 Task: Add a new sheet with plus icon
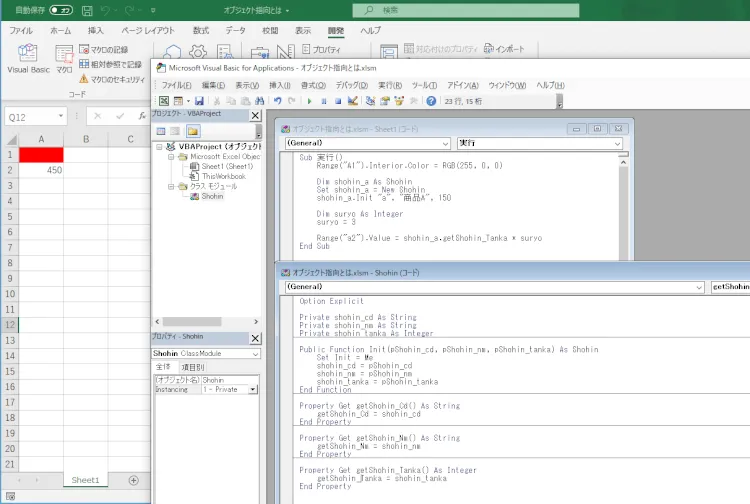tap(133, 480)
